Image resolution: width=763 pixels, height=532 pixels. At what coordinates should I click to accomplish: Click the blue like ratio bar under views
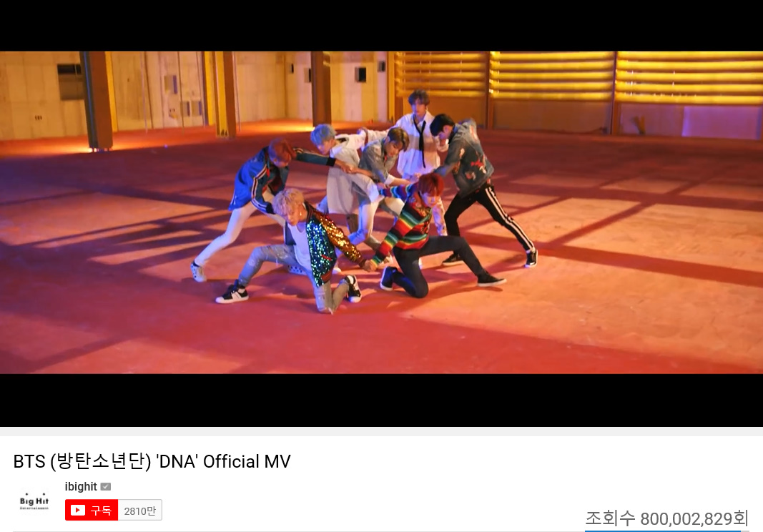click(663, 531)
